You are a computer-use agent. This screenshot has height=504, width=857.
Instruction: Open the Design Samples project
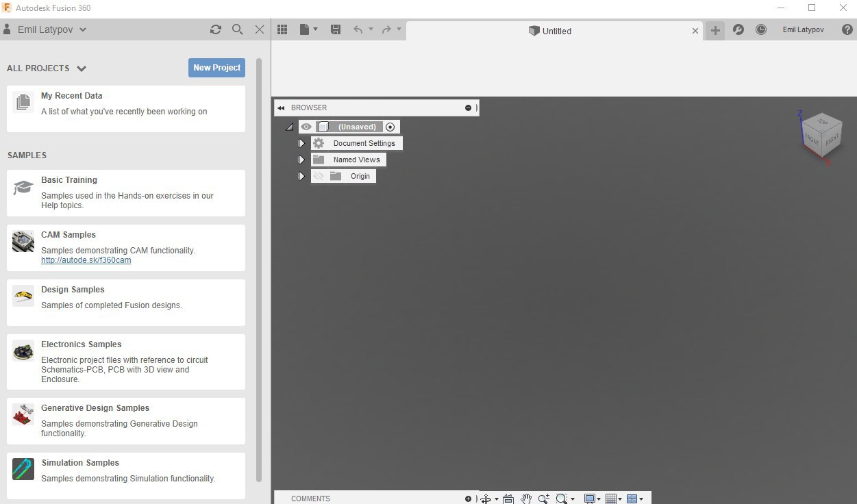pos(126,303)
